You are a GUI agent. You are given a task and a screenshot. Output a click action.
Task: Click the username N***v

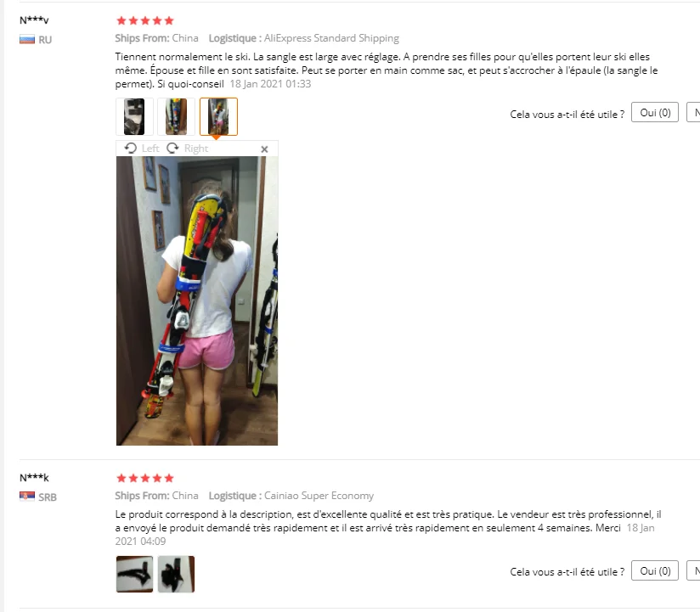click(34, 20)
